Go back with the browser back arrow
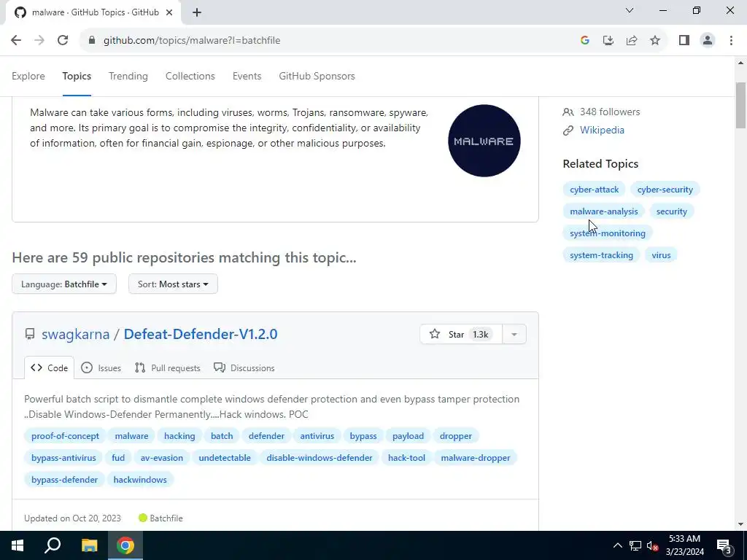The width and height of the screenshot is (747, 560). [x=16, y=41]
